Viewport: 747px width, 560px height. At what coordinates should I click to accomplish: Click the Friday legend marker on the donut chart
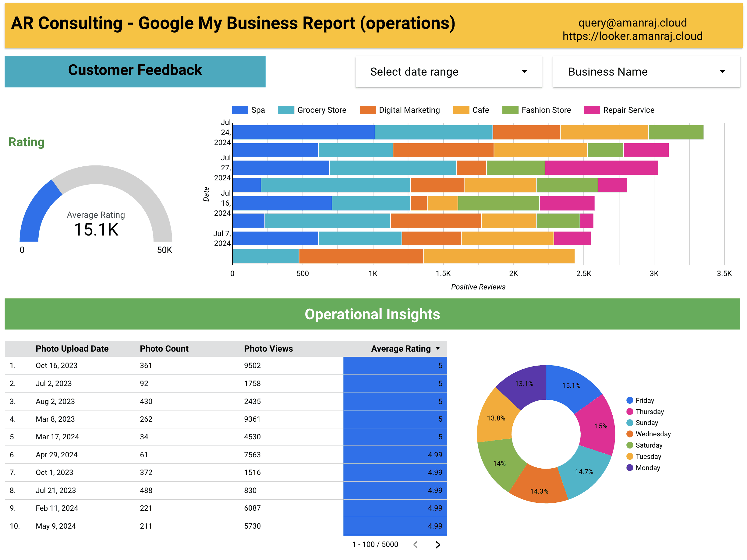point(629,400)
